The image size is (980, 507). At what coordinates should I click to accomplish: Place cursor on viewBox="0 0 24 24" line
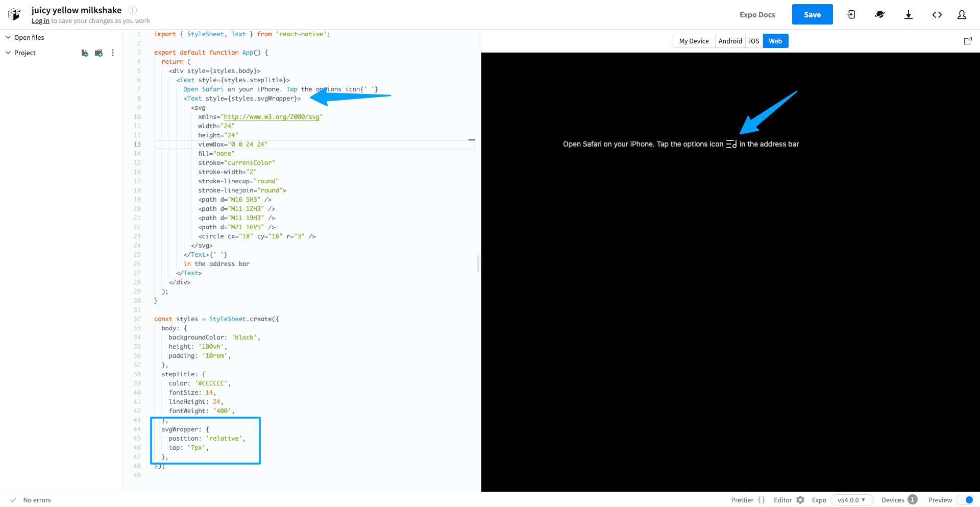[x=233, y=144]
